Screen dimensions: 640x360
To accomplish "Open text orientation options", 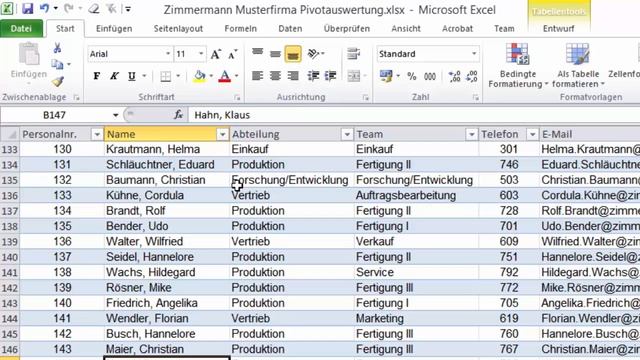I will [x=316, y=53].
